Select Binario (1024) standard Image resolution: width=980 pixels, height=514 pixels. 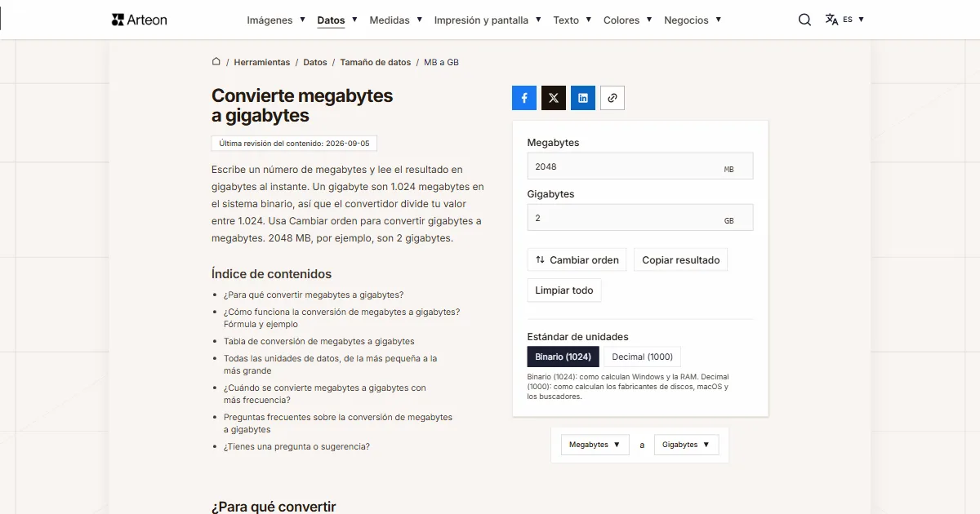pos(563,357)
